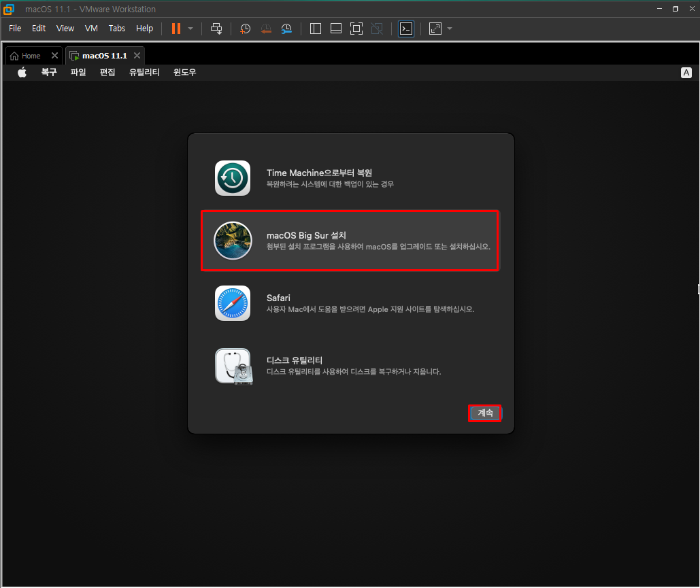
Task: Click the stretch guest display icon
Action: pos(435,29)
